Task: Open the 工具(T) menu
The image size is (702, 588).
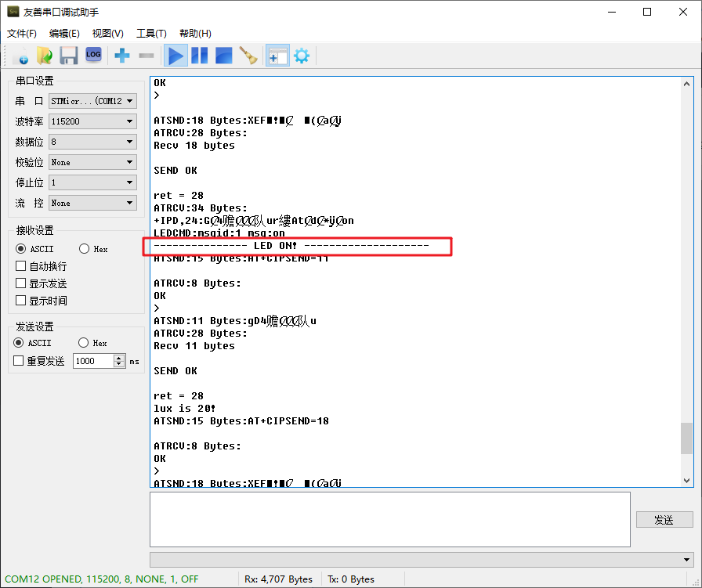Action: pos(151,34)
